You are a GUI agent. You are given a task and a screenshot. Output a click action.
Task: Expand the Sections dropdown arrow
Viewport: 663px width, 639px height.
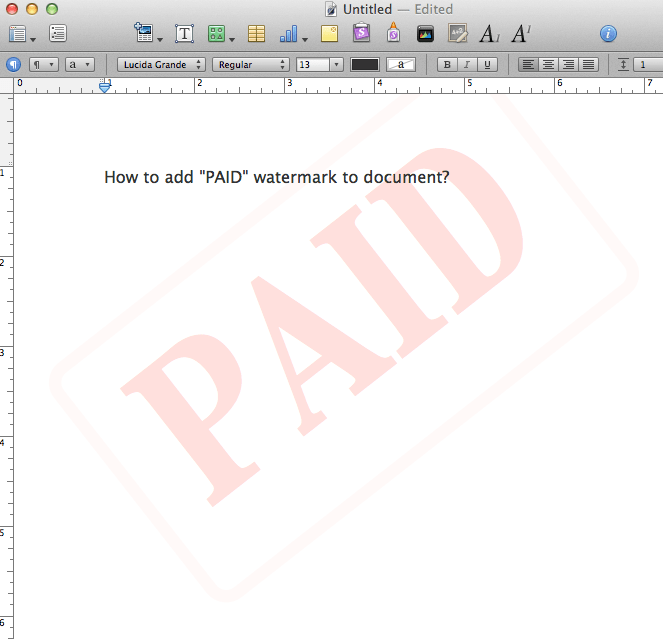pyautogui.click(x=160, y=40)
